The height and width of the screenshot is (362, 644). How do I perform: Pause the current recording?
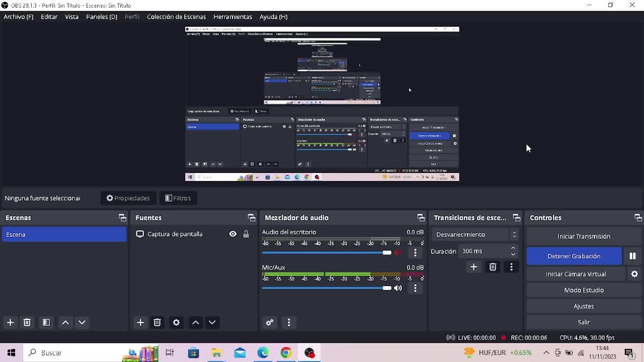(632, 256)
